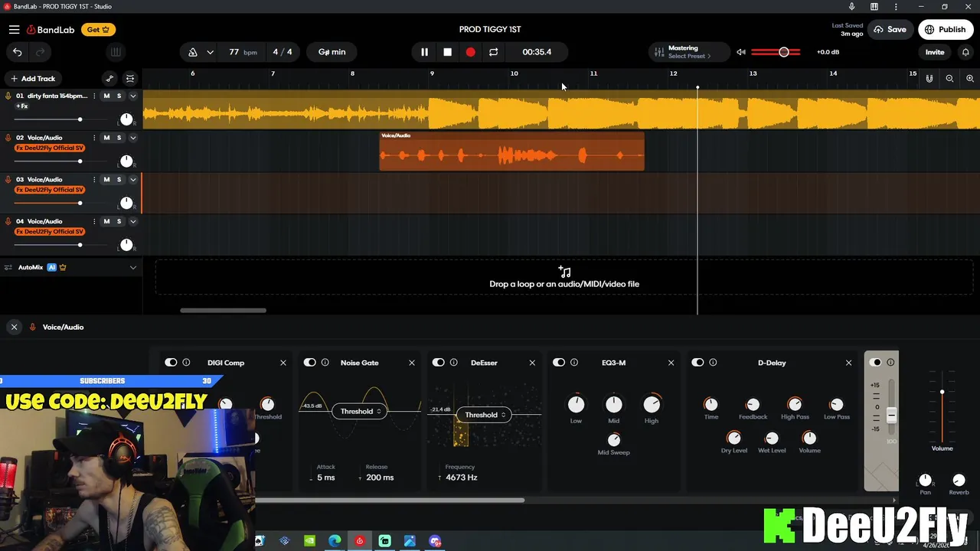Viewport: 980px width, 551px height.
Task: Click the 77 bpm tempo field
Action: (242, 52)
